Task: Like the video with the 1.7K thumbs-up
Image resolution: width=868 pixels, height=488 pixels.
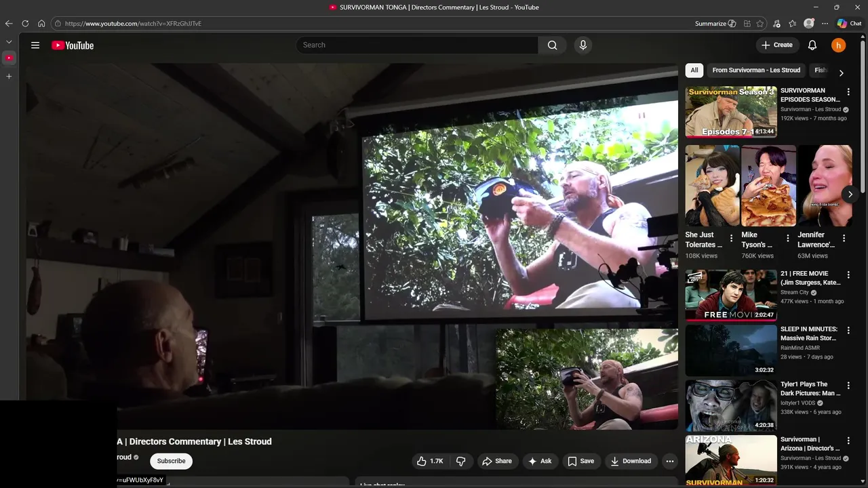Action: click(x=430, y=461)
